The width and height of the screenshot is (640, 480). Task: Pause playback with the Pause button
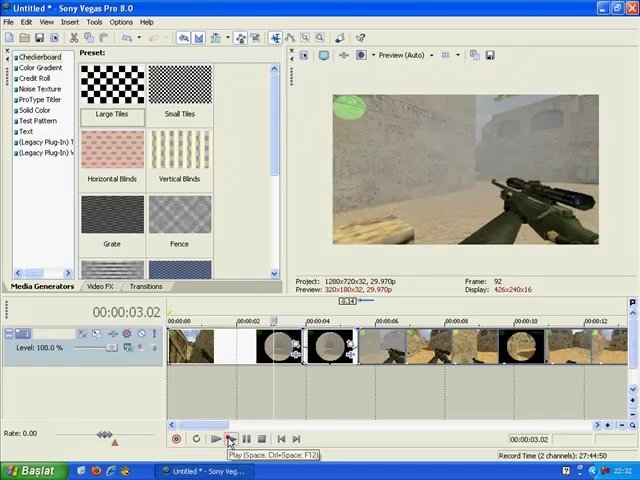click(247, 439)
